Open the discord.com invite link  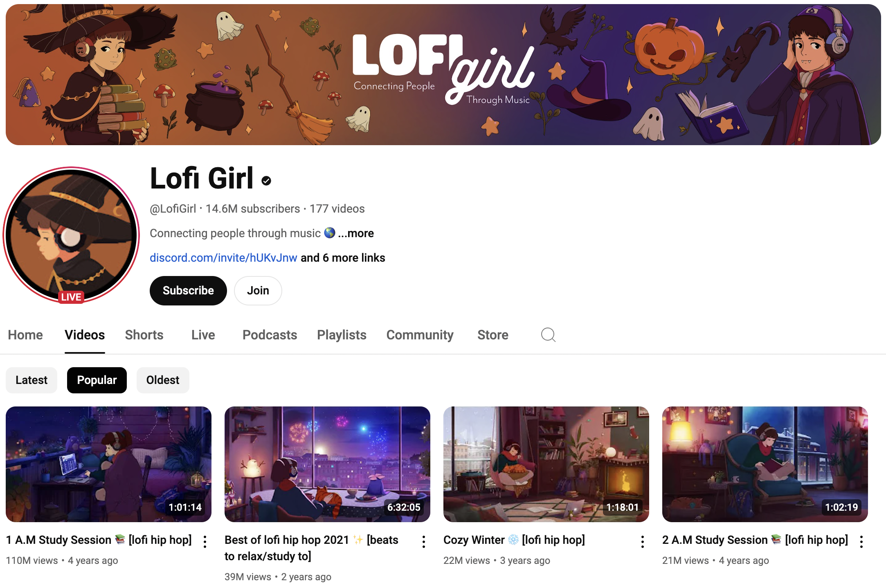tap(223, 258)
